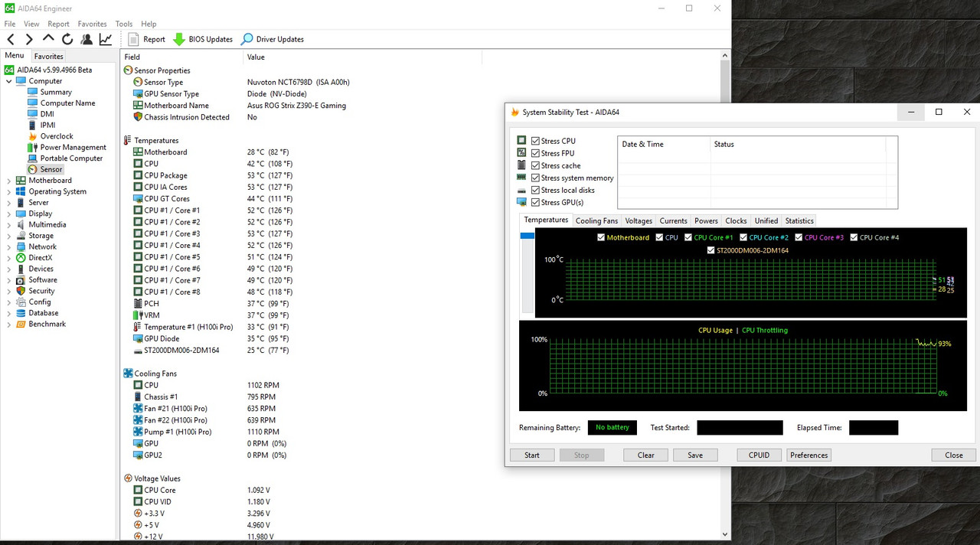Open the user/manage icon in toolbar
This screenshot has width=980, height=545.
(x=87, y=39)
